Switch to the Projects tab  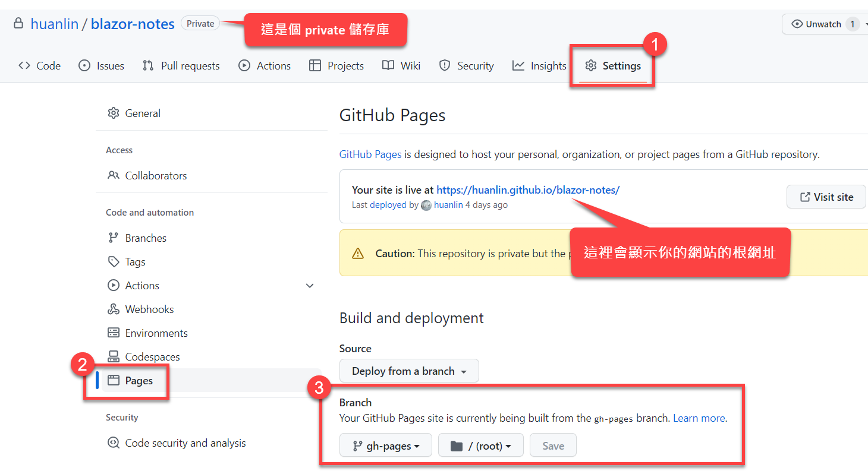336,66
